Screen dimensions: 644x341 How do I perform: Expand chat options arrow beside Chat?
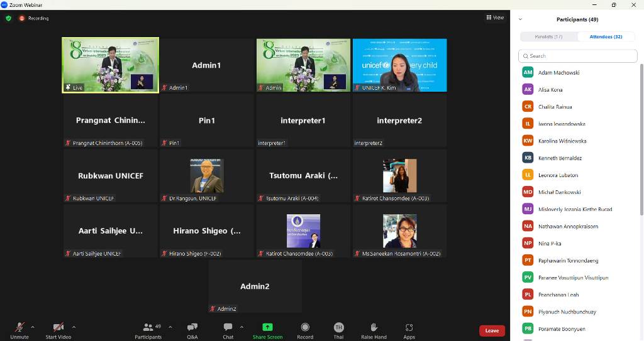tap(241, 327)
